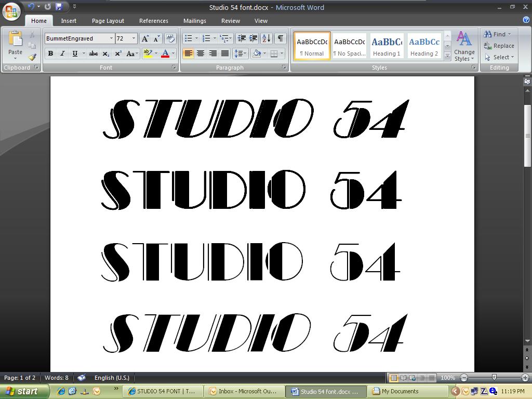
Task: Enable Print Layout view in status bar
Action: pyautogui.click(x=394, y=378)
